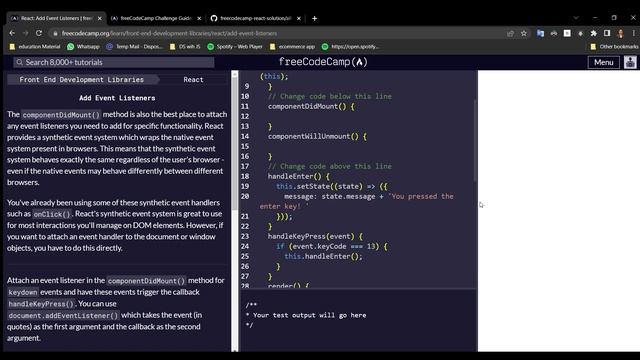This screenshot has height=360, width=640.
Task: Open the Extensions puzzle piece icon
Action: pyautogui.click(x=593, y=33)
